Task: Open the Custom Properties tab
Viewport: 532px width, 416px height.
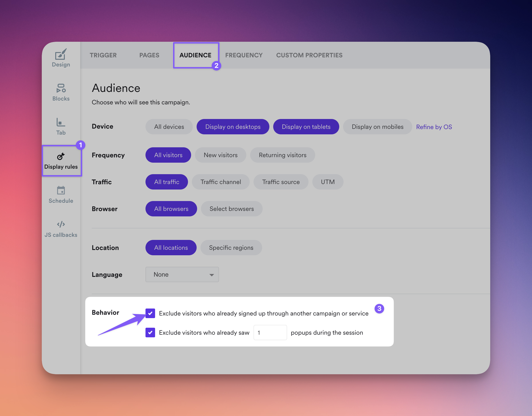Action: [309, 55]
